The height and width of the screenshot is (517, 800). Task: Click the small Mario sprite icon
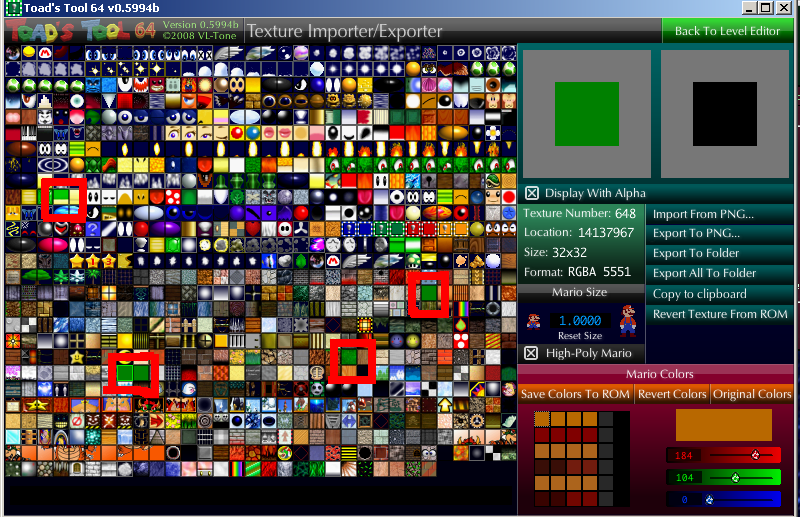[533, 321]
